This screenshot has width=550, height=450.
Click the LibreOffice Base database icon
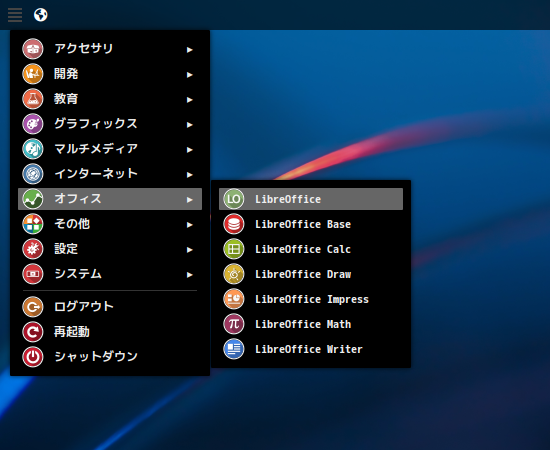[234, 224]
